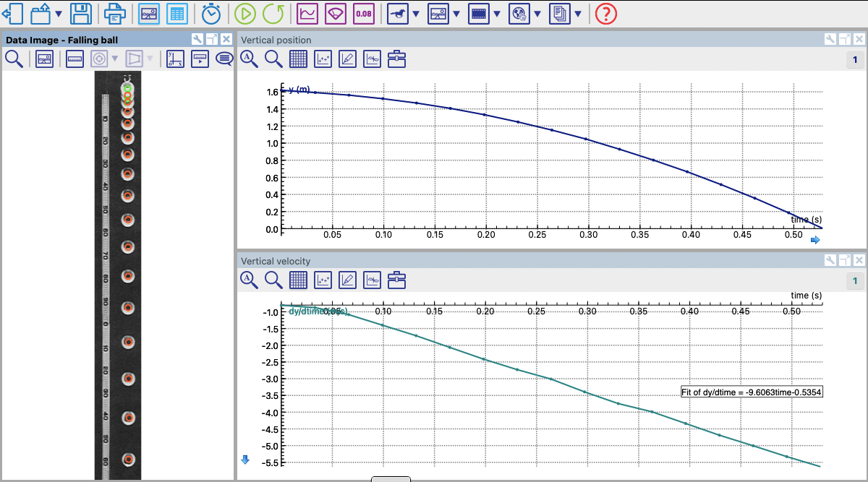This screenshot has height=482, width=868.
Task: Open Data Image panel wrench settings
Action: (197, 40)
